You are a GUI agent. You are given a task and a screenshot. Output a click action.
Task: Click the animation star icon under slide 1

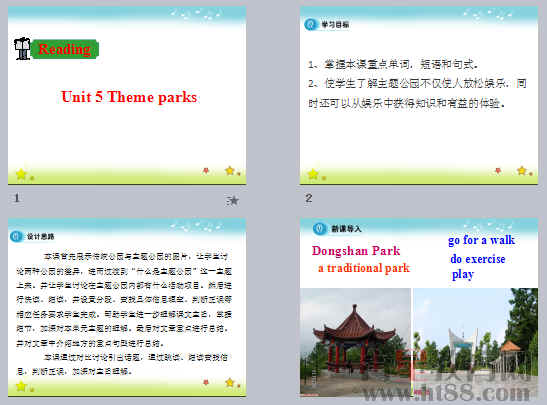coord(232,200)
